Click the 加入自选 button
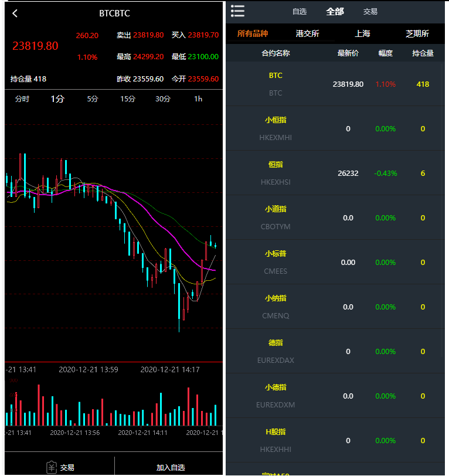The width and height of the screenshot is (449, 476). pos(171,468)
